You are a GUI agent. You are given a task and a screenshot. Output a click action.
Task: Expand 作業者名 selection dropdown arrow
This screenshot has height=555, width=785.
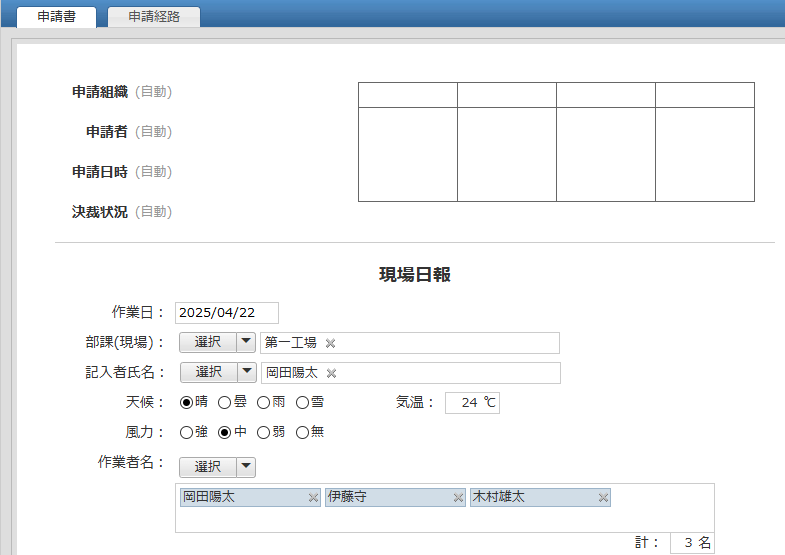tap(246, 467)
